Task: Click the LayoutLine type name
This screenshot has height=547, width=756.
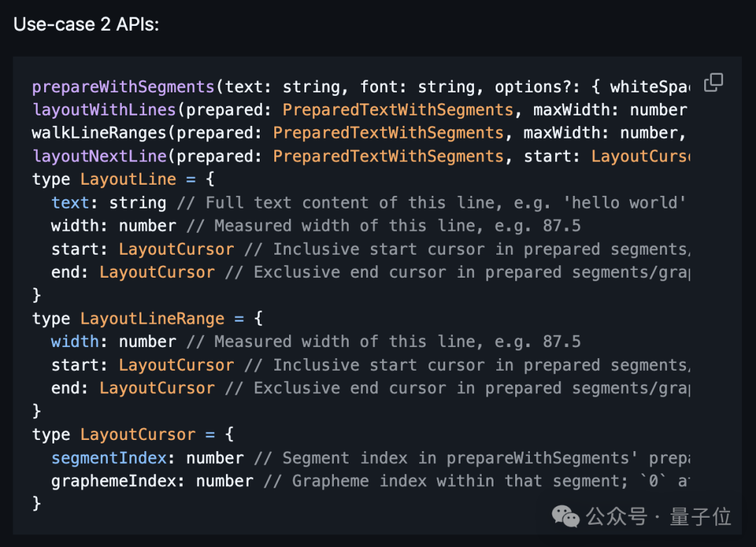Action: (128, 180)
